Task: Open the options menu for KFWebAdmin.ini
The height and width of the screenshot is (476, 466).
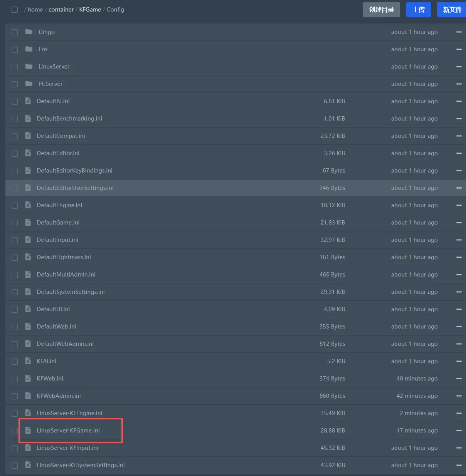Action: [x=459, y=396]
